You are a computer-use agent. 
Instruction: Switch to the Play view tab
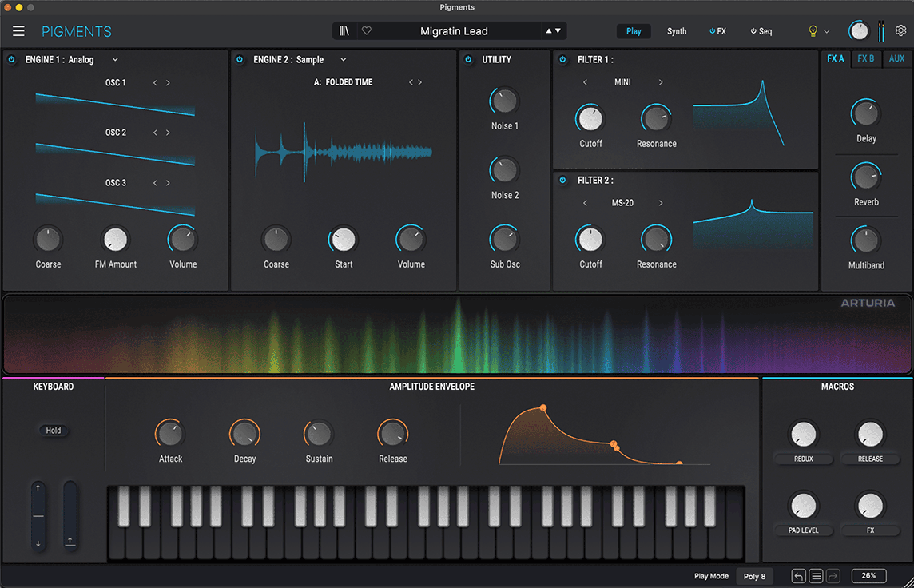[634, 31]
